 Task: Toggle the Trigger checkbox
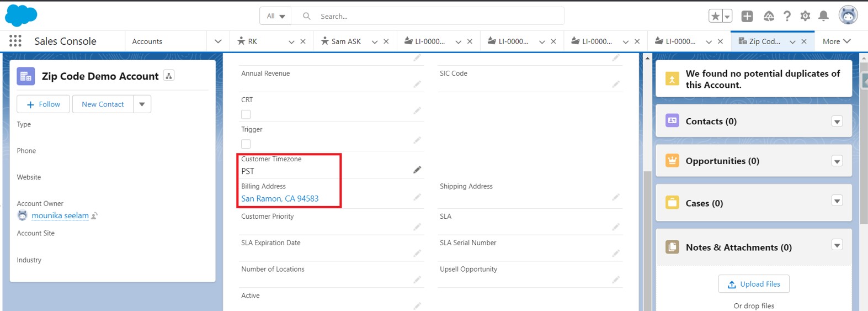246,144
